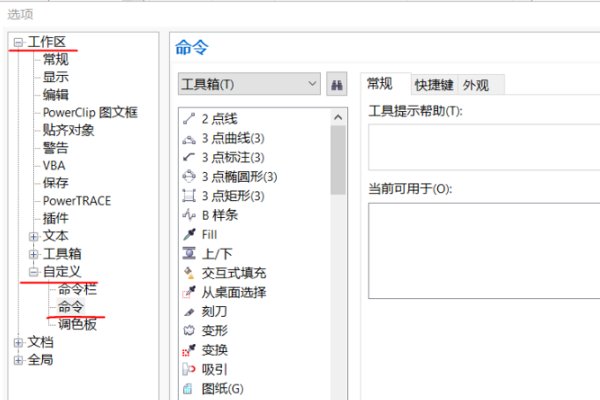
Task: Select 保存 tree item
Action: coord(55,183)
